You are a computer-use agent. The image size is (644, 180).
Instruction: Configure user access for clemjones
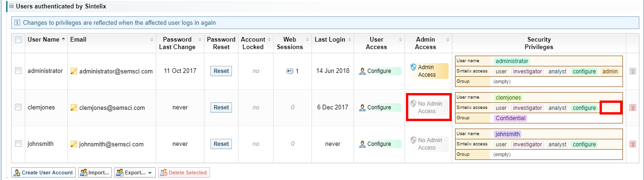[x=379, y=108]
